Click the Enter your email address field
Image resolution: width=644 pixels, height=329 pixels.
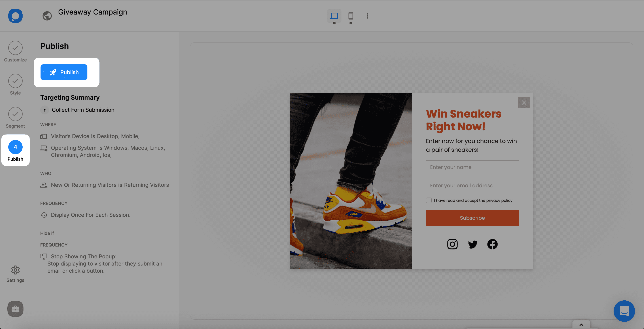coord(472,185)
